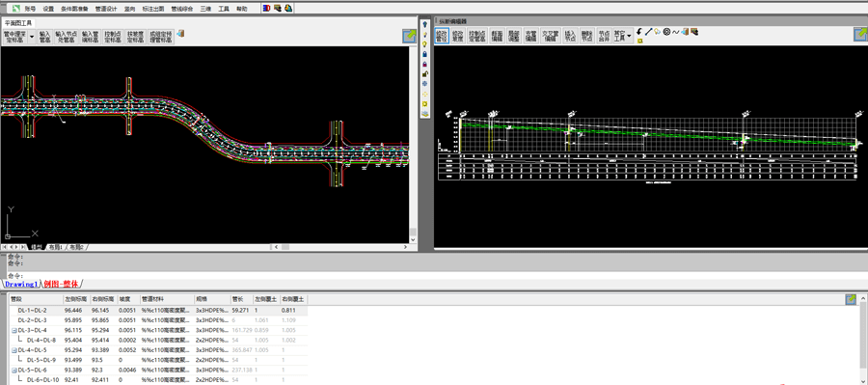Click the blue snowflake freeze icon in the vertical strip
Viewport: 868px width, 385px height.
click(424, 83)
